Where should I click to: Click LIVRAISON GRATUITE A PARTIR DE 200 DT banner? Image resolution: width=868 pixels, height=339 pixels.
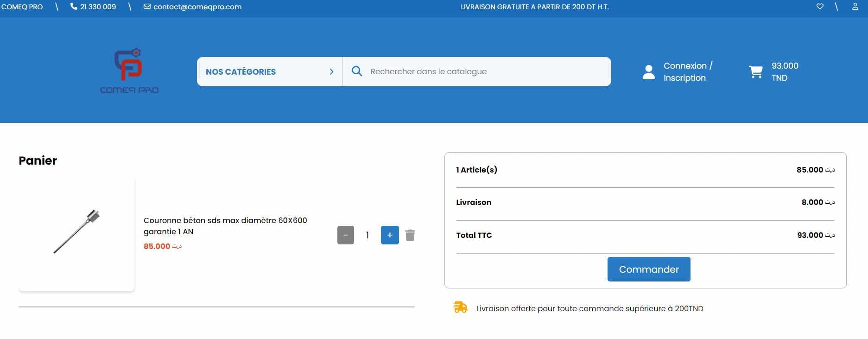click(535, 7)
